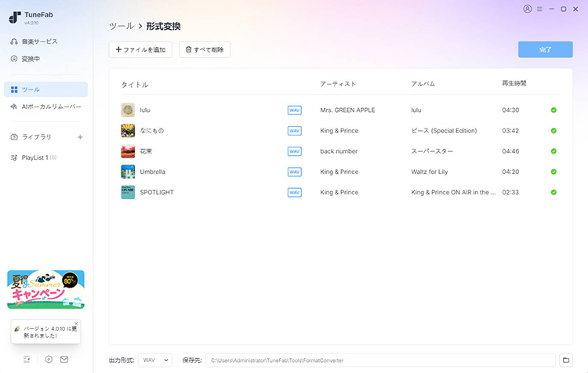Click version 4.0.10 update notice
The image size is (588, 373).
click(45, 331)
